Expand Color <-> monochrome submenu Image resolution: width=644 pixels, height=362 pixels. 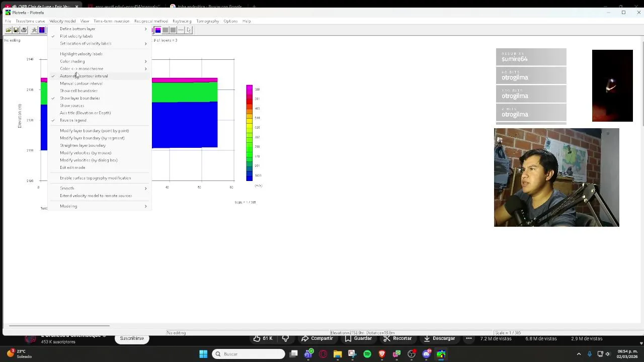[x=100, y=69]
